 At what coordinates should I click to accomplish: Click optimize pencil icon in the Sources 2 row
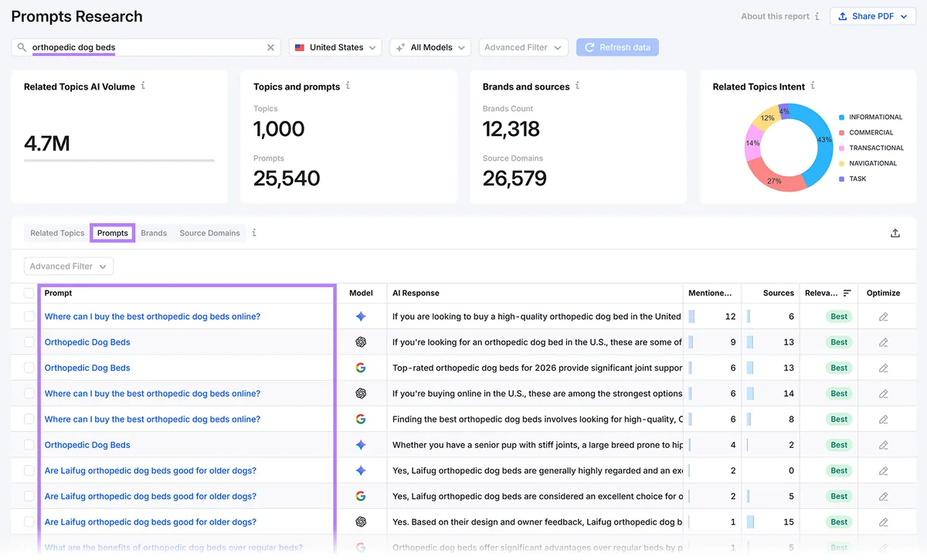pos(884,445)
